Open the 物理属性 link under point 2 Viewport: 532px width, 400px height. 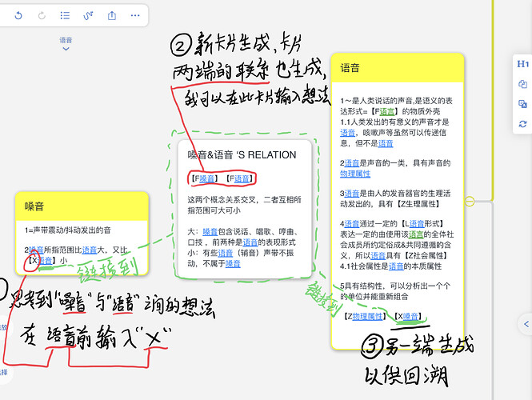(355, 174)
